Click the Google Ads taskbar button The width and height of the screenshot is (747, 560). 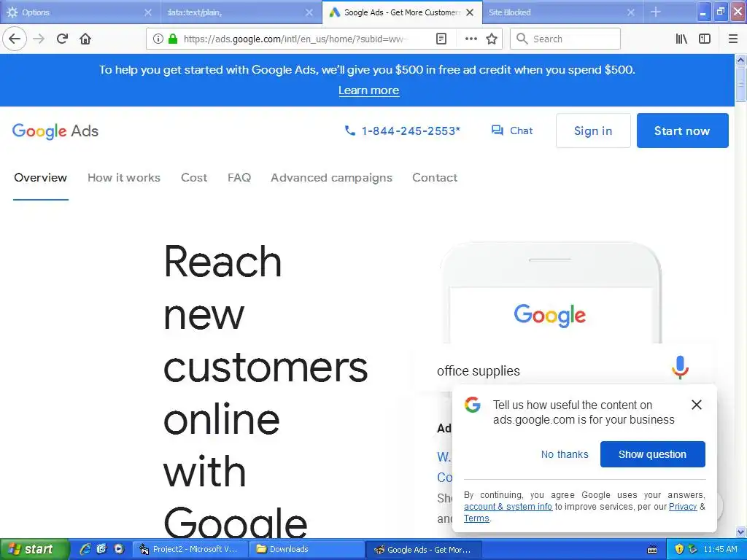click(x=424, y=549)
